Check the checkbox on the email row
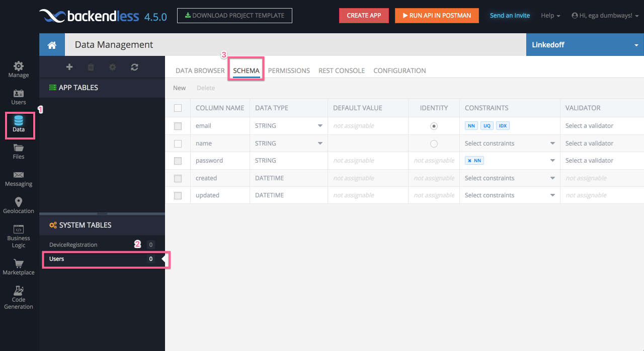The image size is (644, 351). [178, 126]
